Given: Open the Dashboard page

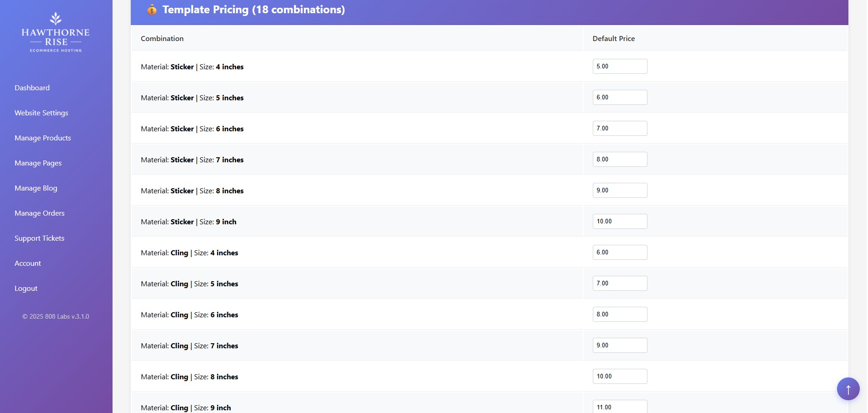Looking at the screenshot, I should 32,88.
